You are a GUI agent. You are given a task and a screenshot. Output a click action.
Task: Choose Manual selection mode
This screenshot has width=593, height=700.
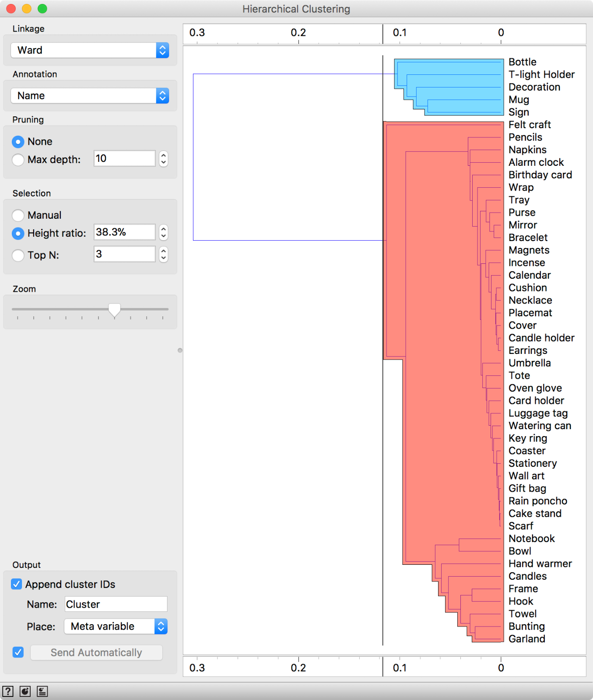click(18, 215)
